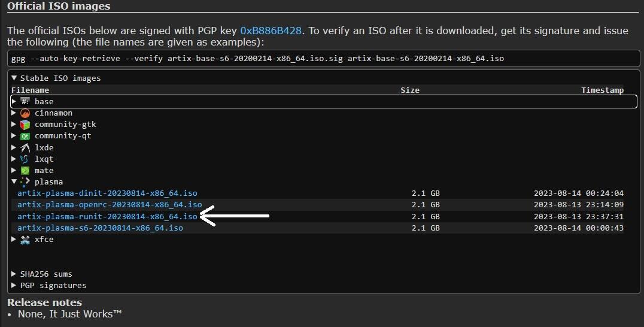
Task: Expand the PGP signatures section
Action: 14,286
